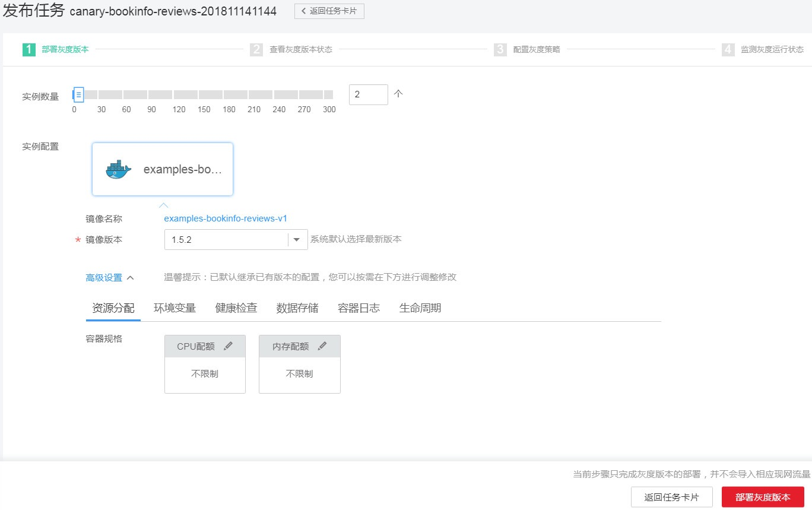Click the 系统默认选择最新版本 hint text
This screenshot has height=510, width=812.
[356, 239]
